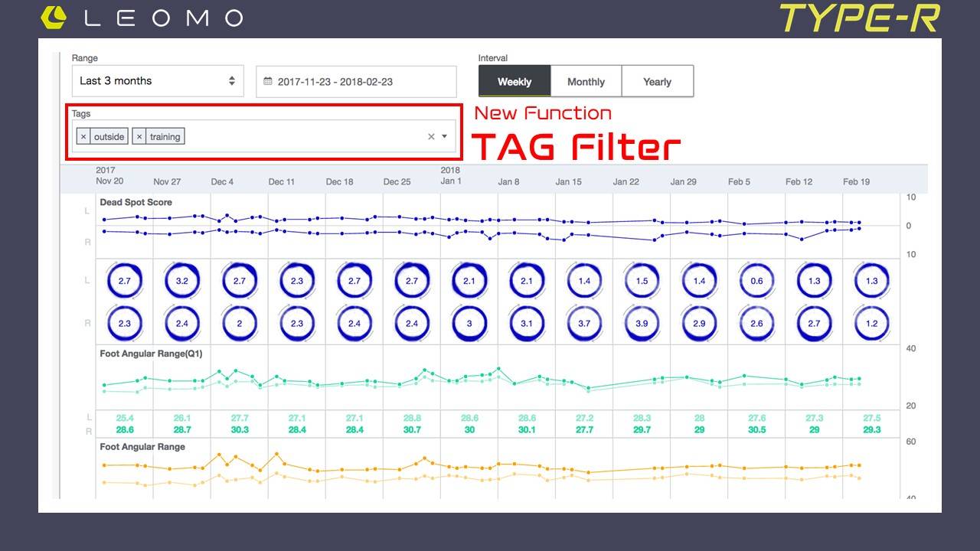Screen dimensions: 980x551
Task: Open right dead spot circle showing 1.2
Action: point(871,323)
